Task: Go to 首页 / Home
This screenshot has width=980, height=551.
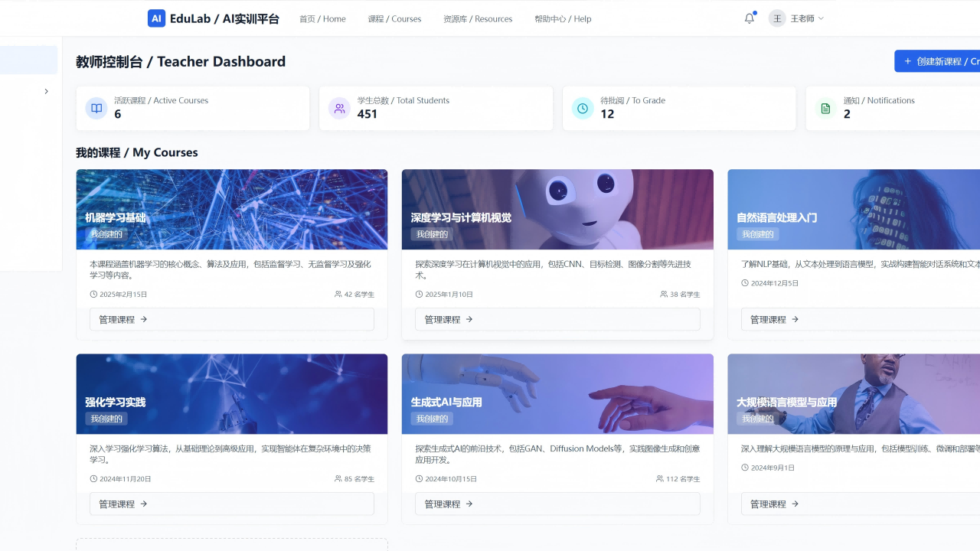Action: pyautogui.click(x=322, y=18)
